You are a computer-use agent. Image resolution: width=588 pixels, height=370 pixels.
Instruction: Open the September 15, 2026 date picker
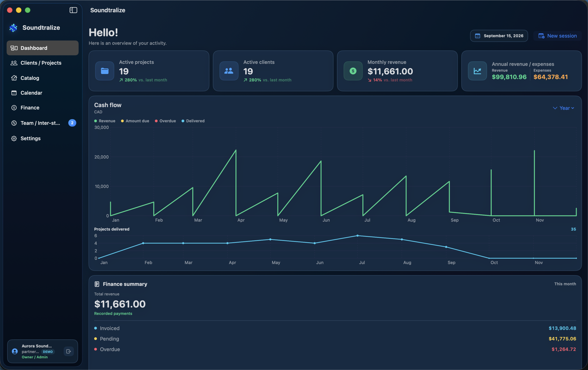[499, 36]
